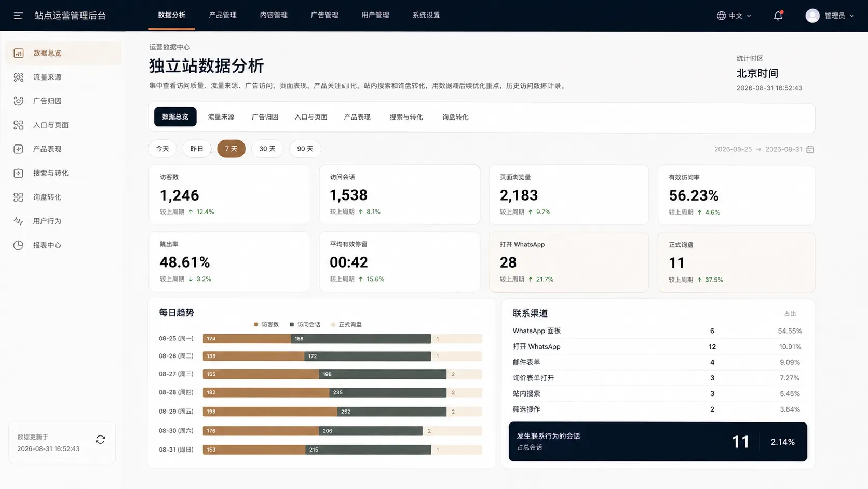Click 数据总览 sidebar chart icon
Viewport: 868px width, 489px height.
coord(18,53)
